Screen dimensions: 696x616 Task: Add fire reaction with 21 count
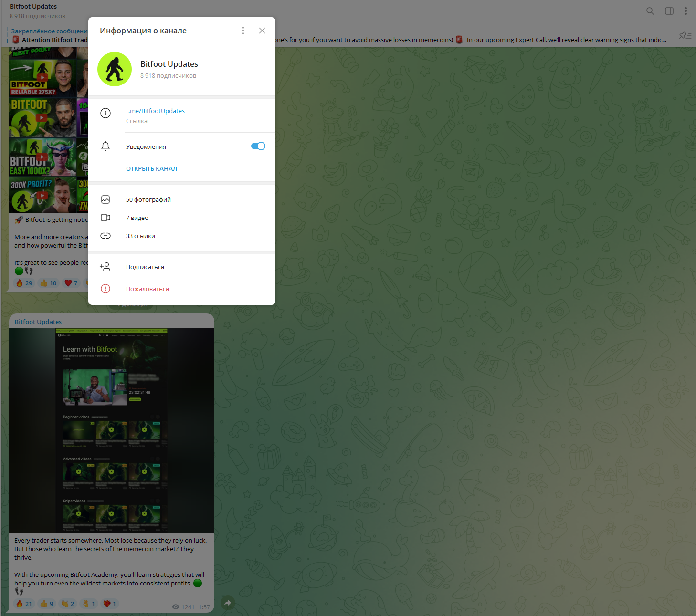pyautogui.click(x=24, y=604)
